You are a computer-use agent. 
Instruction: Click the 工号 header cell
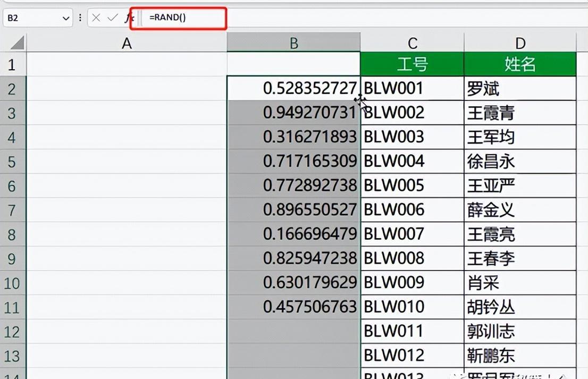pyautogui.click(x=412, y=64)
